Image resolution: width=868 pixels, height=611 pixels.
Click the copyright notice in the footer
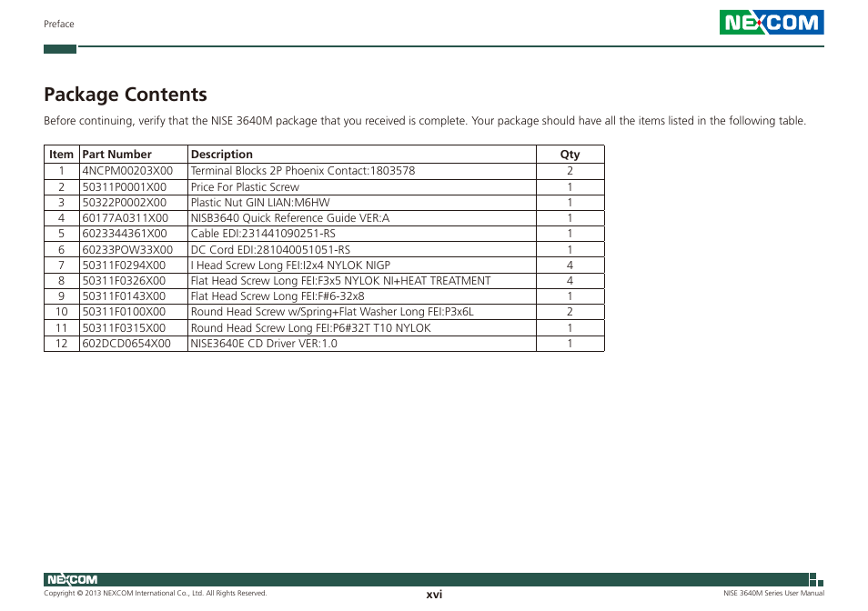(155, 593)
